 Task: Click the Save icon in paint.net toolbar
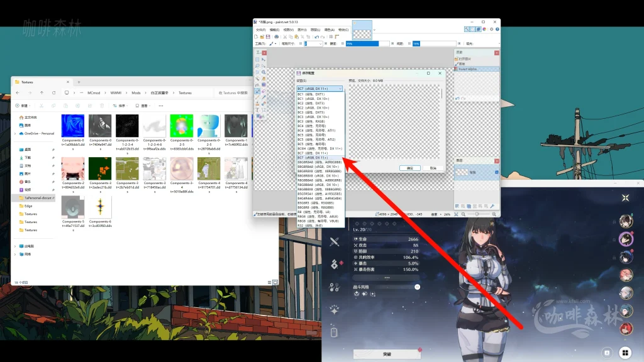(x=268, y=36)
